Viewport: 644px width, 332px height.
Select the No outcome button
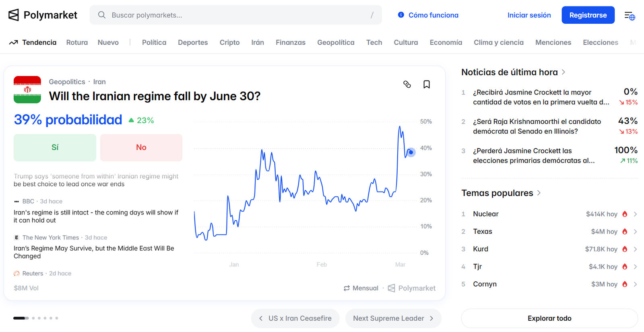click(x=141, y=148)
